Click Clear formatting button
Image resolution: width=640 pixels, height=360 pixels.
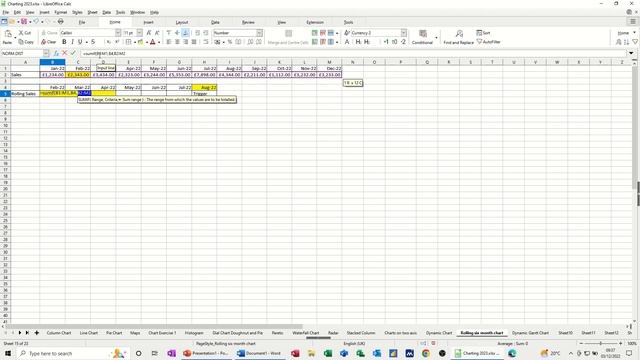[49, 42]
